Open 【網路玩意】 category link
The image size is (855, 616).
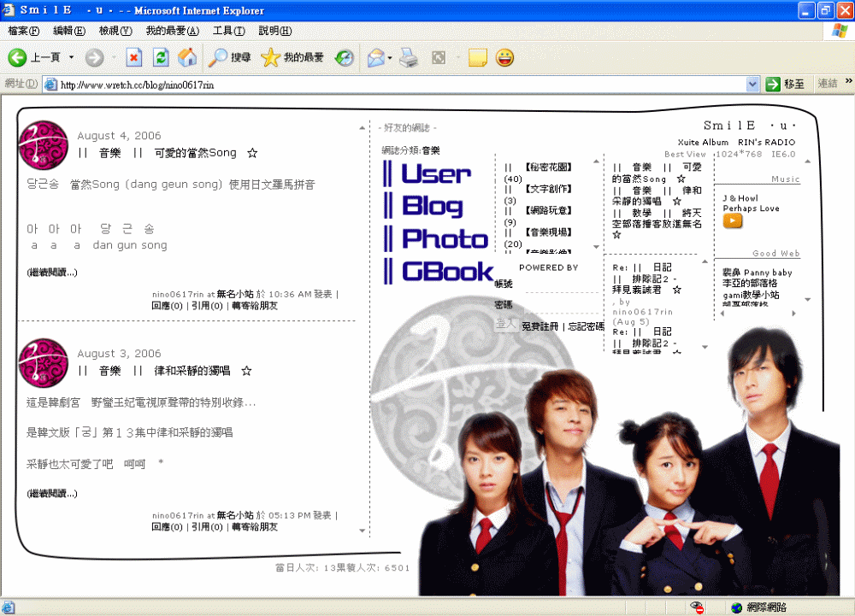click(x=549, y=211)
